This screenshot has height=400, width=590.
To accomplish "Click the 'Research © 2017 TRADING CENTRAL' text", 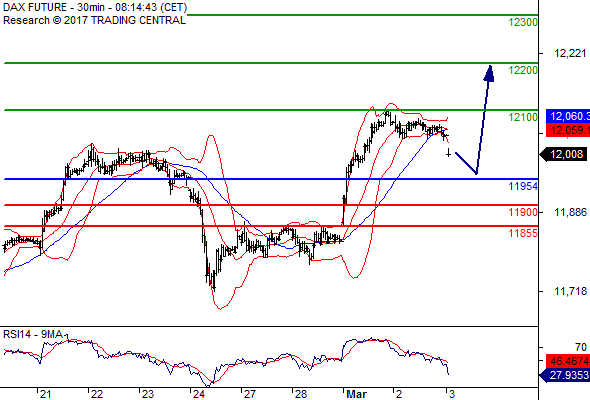I will pos(94,20).
